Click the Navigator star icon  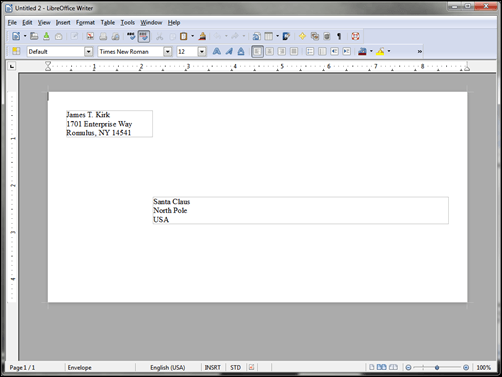pyautogui.click(x=302, y=36)
